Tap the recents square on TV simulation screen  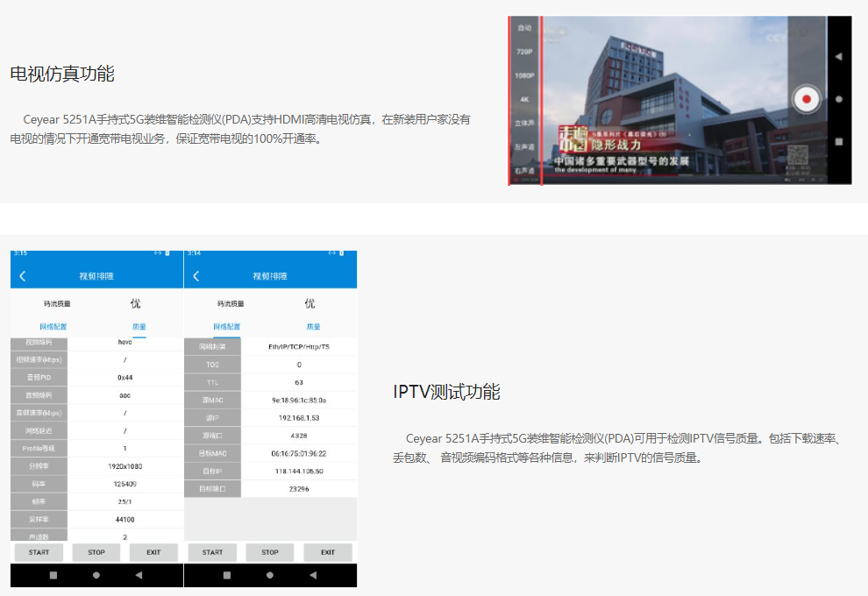pyautogui.click(x=838, y=141)
